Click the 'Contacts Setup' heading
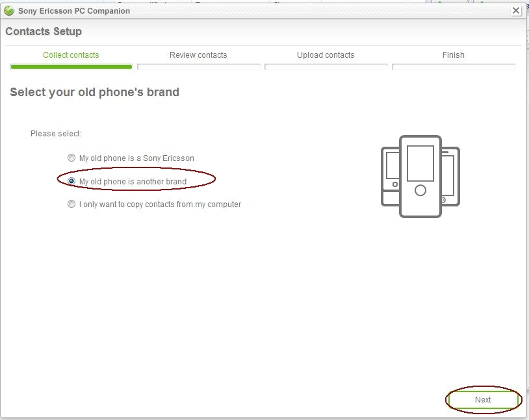The height and width of the screenshot is (420, 529). click(44, 31)
